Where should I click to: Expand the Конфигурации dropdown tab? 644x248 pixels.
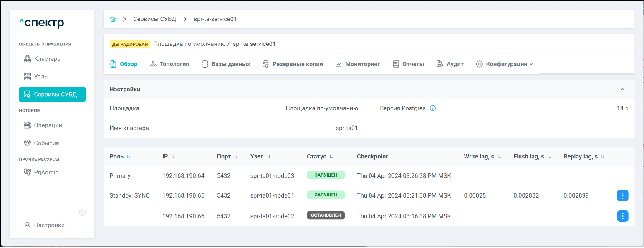[x=505, y=64]
